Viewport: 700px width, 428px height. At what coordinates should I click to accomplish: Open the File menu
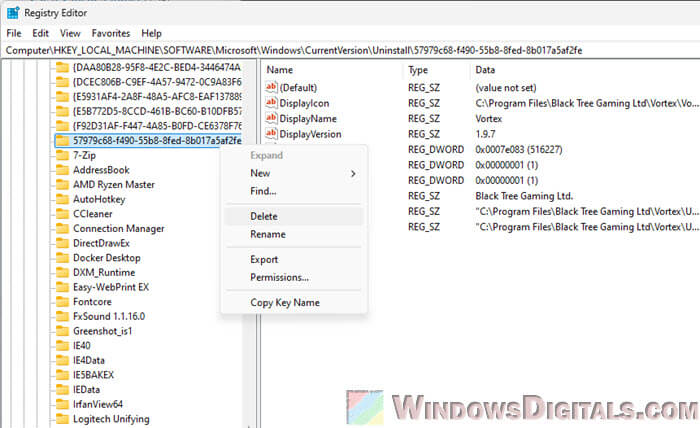(x=14, y=33)
